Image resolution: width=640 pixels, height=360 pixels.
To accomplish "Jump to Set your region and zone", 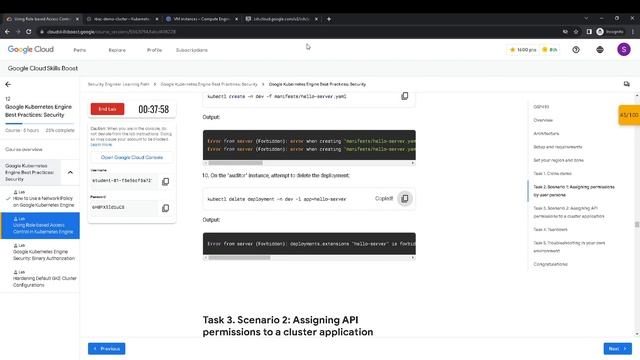I will 558,160.
